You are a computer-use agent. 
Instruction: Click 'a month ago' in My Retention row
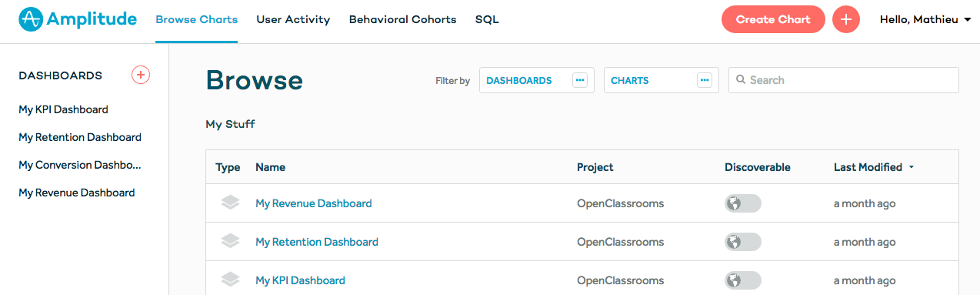865,242
